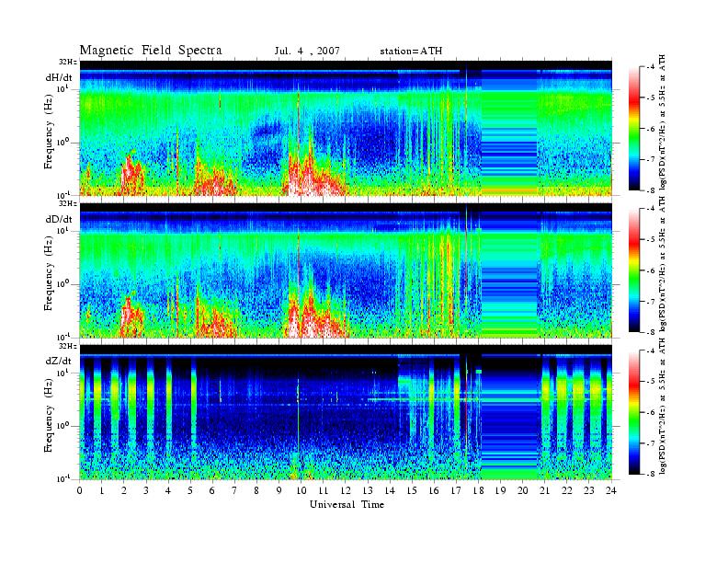728x563 pixels.
Task: Click hour tick label "11" on time axis
Action: pyautogui.click(x=324, y=490)
